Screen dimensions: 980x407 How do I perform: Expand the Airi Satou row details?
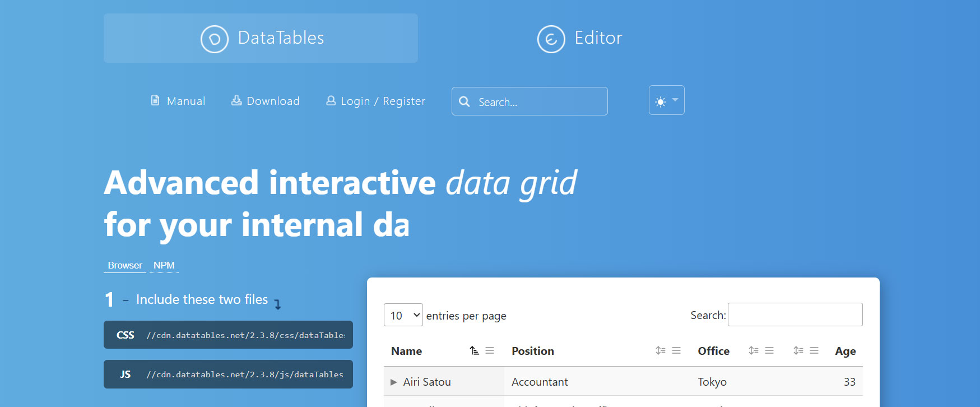pyautogui.click(x=393, y=382)
